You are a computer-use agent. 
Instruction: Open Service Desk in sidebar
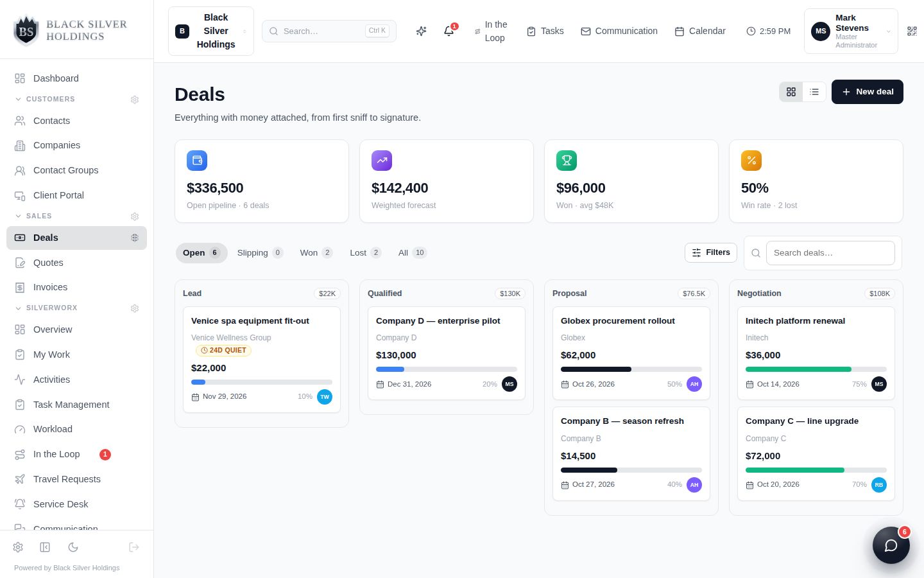76,504
